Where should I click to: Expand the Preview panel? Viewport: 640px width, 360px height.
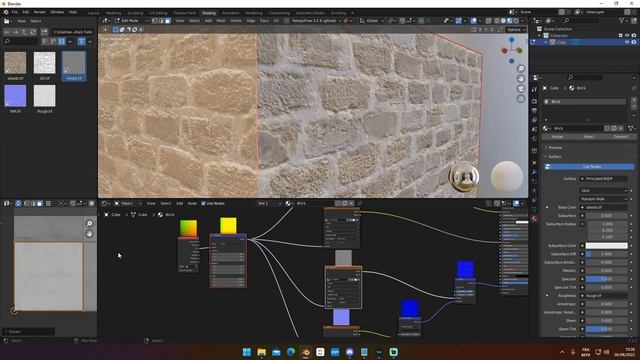coord(555,148)
